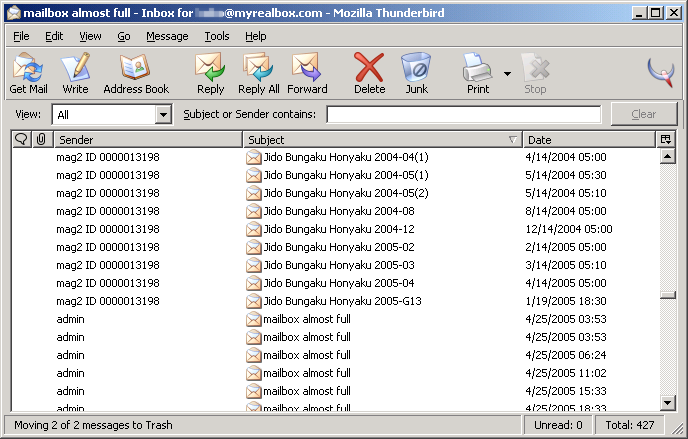Reply to the selected message

tap(210, 73)
